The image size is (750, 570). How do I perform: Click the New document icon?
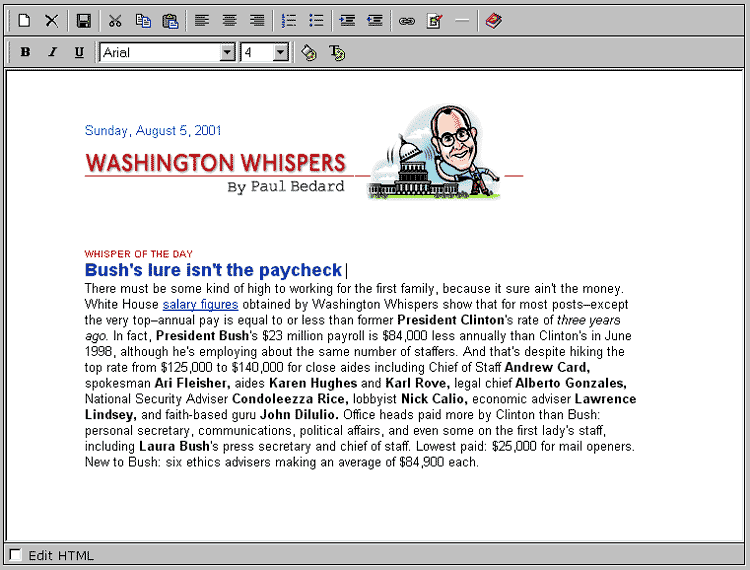click(25, 20)
